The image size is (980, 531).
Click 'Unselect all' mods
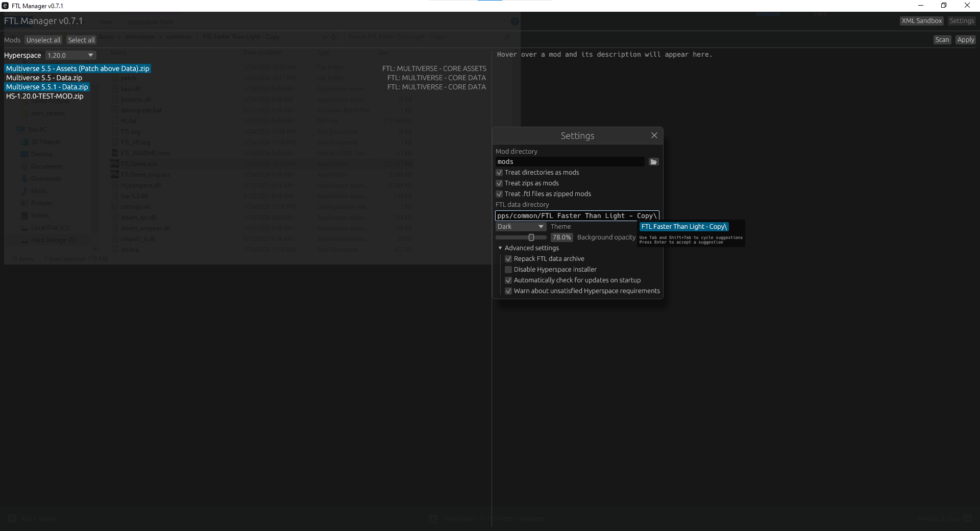click(43, 40)
